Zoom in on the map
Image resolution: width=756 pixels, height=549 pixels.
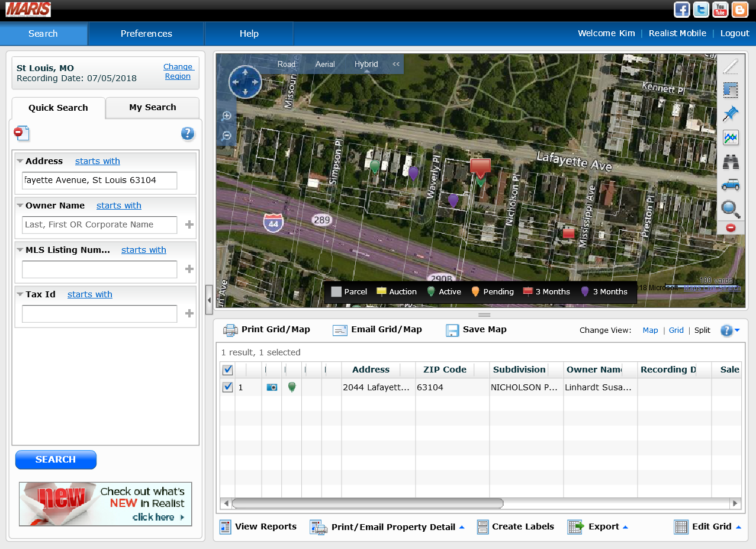pyautogui.click(x=226, y=116)
